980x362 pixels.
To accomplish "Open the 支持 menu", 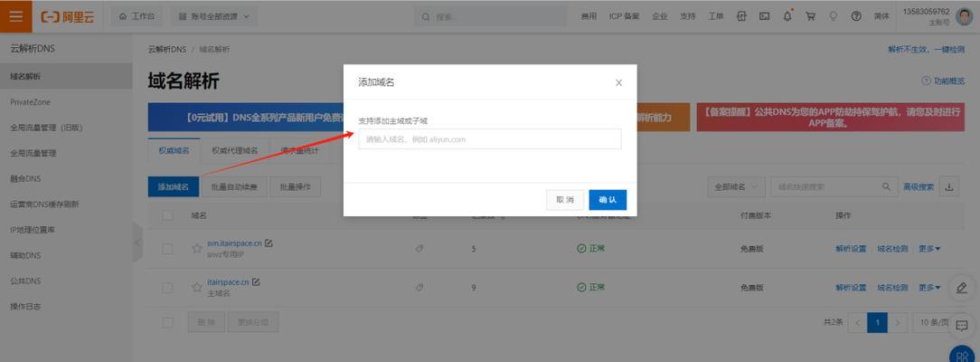I will click(687, 17).
